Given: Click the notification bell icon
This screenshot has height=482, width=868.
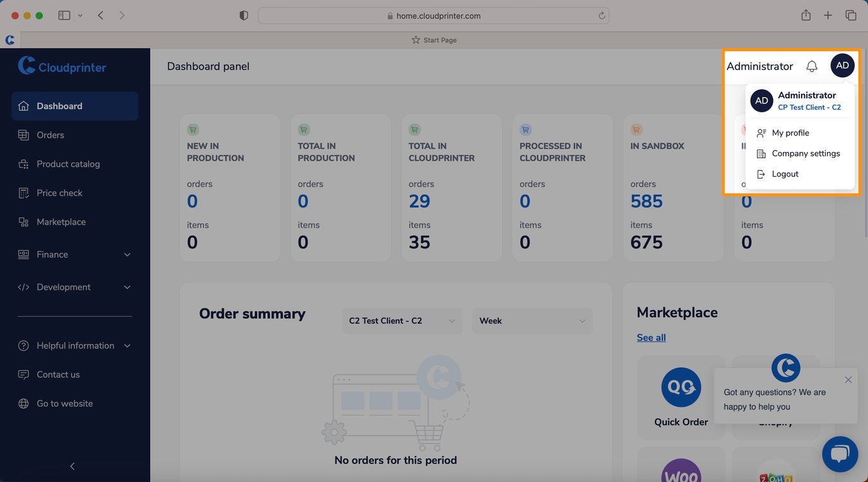Looking at the screenshot, I should (812, 66).
